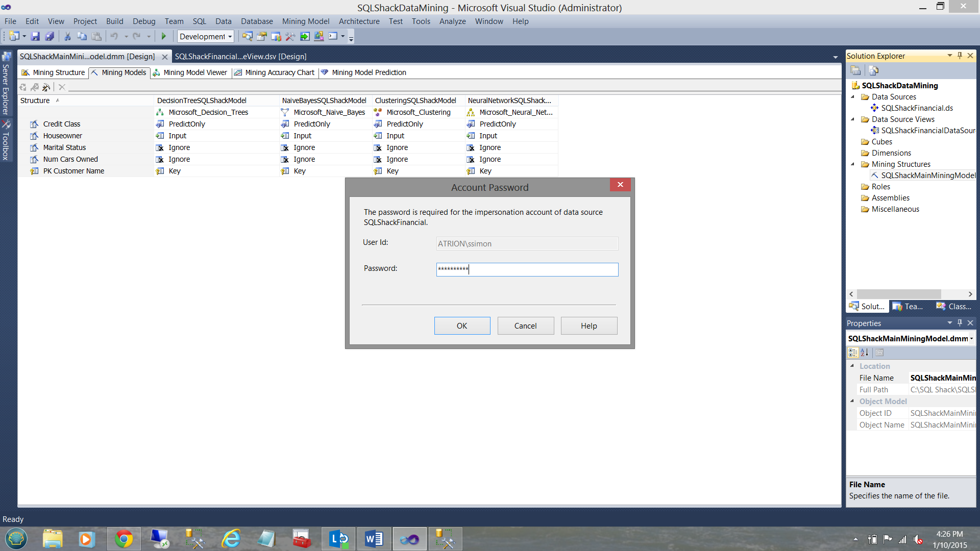Click OK in Account Password dialog
Viewport: 980px width, 551px height.
point(462,326)
